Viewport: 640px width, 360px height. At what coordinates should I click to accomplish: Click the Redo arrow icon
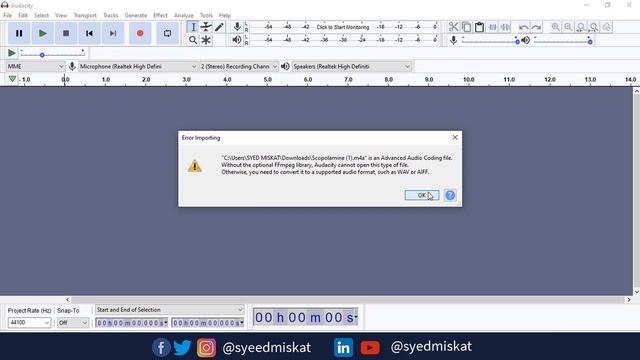[x=536, y=27]
